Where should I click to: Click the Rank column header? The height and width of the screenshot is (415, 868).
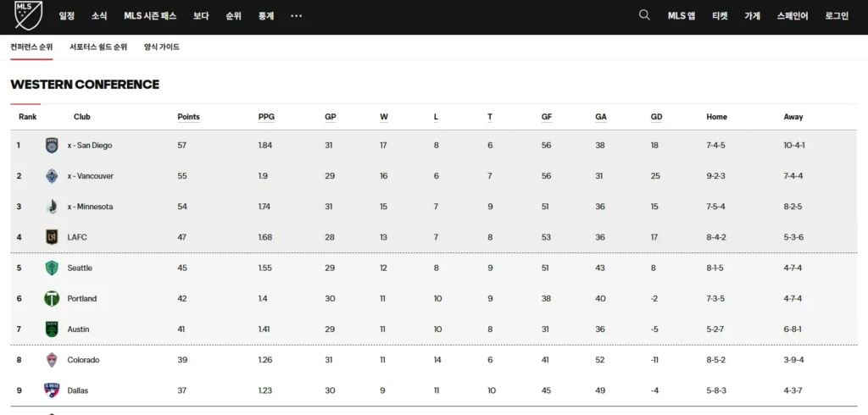[28, 117]
